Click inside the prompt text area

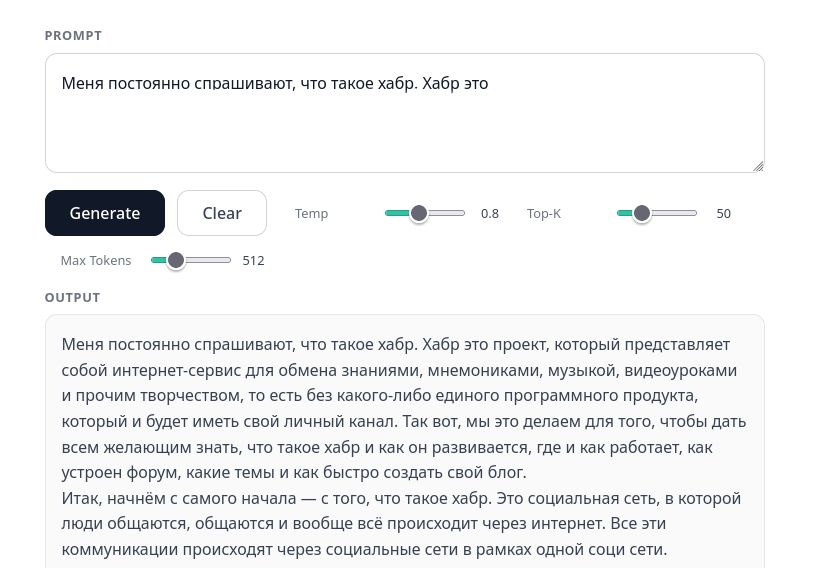pos(405,113)
